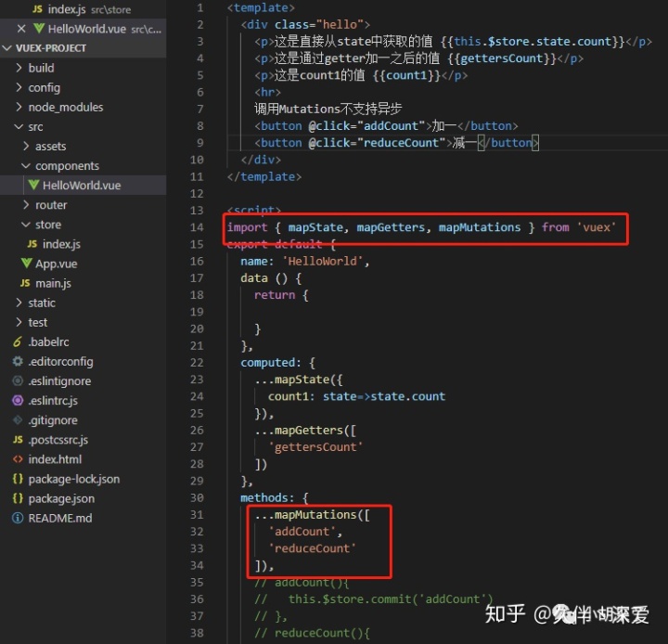Open the .babelrc file
Image resolution: width=668 pixels, height=644 pixels.
tap(83, 342)
